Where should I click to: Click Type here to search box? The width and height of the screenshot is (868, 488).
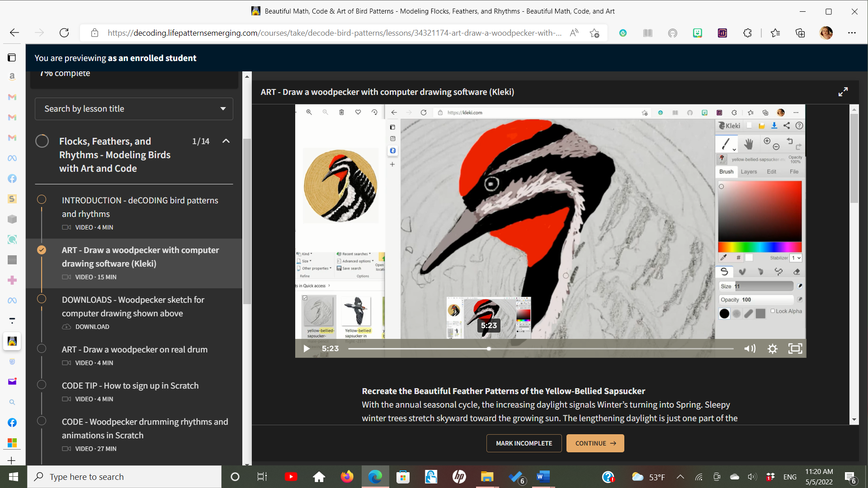(x=125, y=477)
